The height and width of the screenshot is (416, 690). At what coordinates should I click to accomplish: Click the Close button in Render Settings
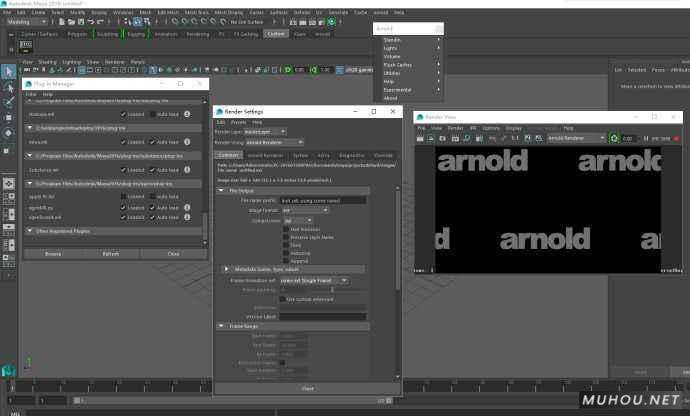pyautogui.click(x=308, y=389)
